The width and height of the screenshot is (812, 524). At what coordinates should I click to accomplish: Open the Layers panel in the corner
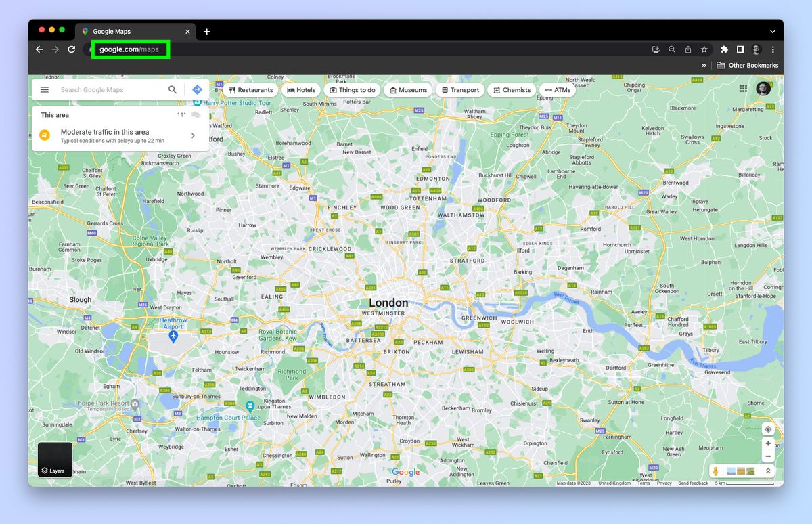[54, 459]
